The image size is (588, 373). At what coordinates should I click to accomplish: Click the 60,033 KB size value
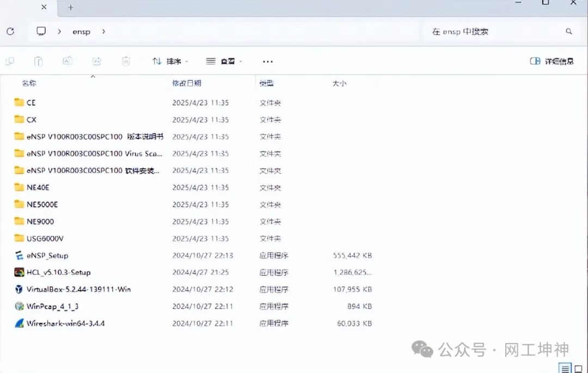click(354, 323)
